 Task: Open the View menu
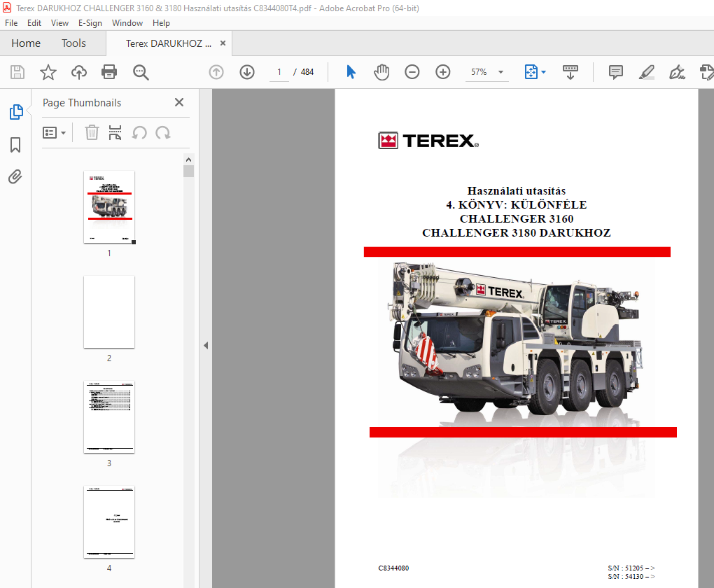59,23
